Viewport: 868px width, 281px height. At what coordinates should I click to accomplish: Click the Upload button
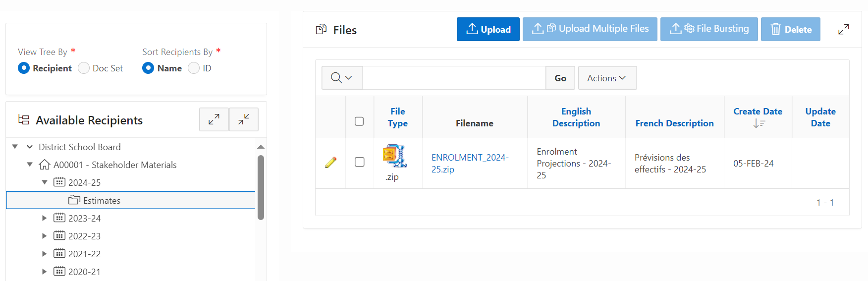click(x=488, y=29)
